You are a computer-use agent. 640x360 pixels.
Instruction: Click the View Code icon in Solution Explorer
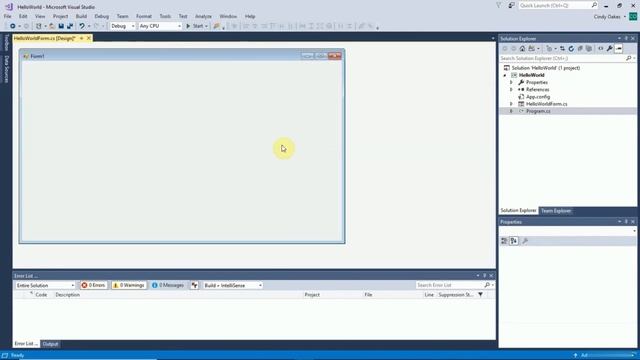(600, 49)
